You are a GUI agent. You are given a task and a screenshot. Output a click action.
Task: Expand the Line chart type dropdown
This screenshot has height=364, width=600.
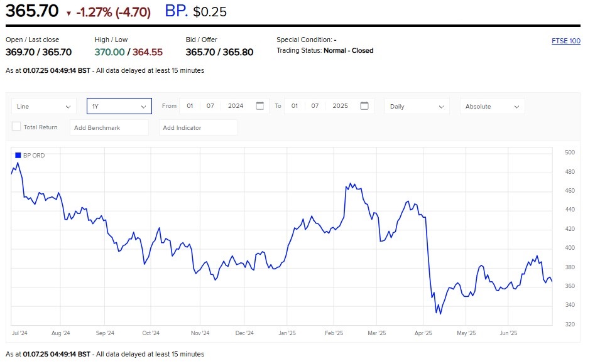(x=43, y=106)
